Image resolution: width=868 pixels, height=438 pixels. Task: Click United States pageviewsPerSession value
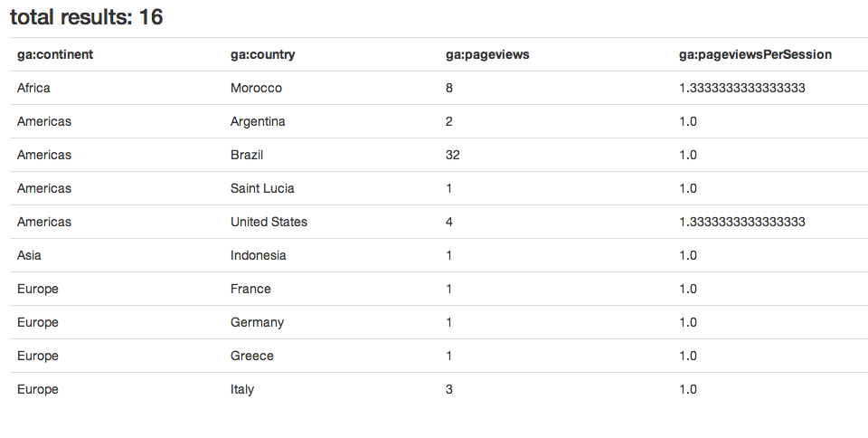[741, 222]
